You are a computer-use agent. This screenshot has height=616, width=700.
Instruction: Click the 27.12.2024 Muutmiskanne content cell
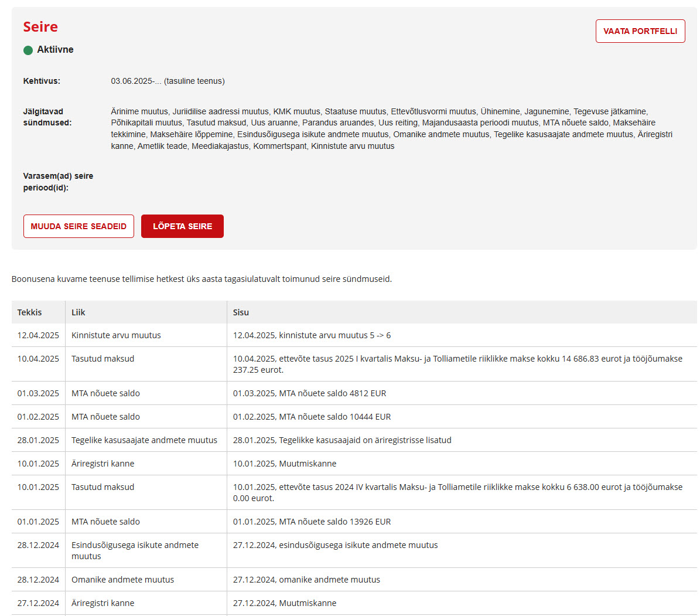click(x=285, y=603)
